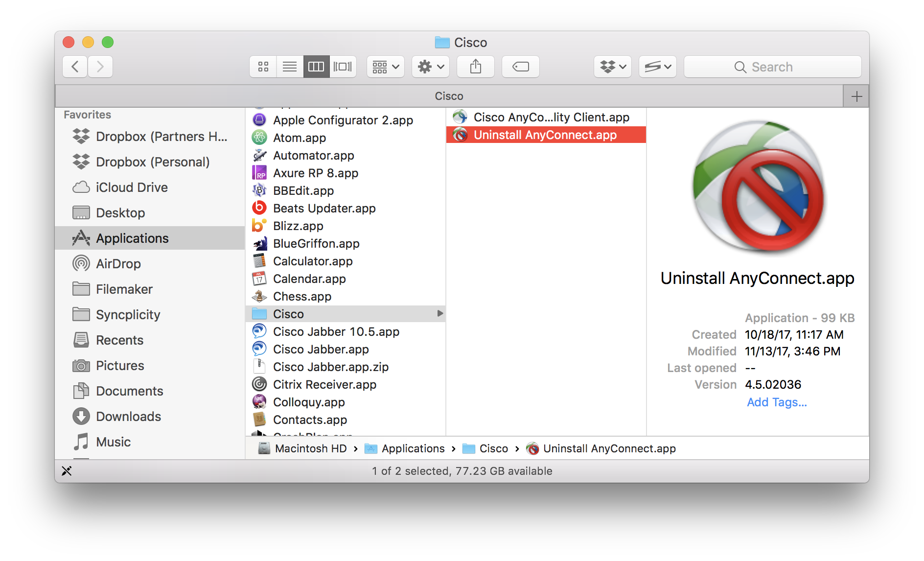Viewport: 924px width, 561px height.
Task: Select the Cisco Jabber.app.zip file icon
Action: click(259, 367)
